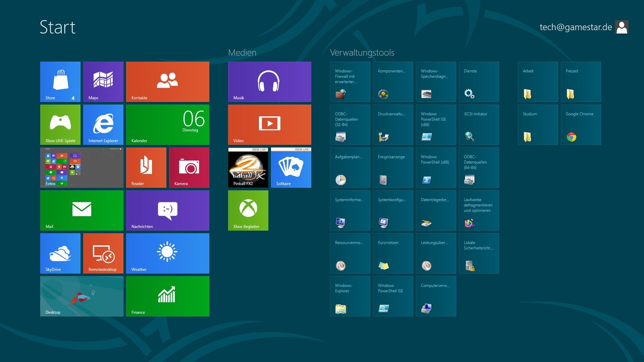Open the SkyDrive tile
Screen dimensions: 644x362
pyautogui.click(x=60, y=253)
